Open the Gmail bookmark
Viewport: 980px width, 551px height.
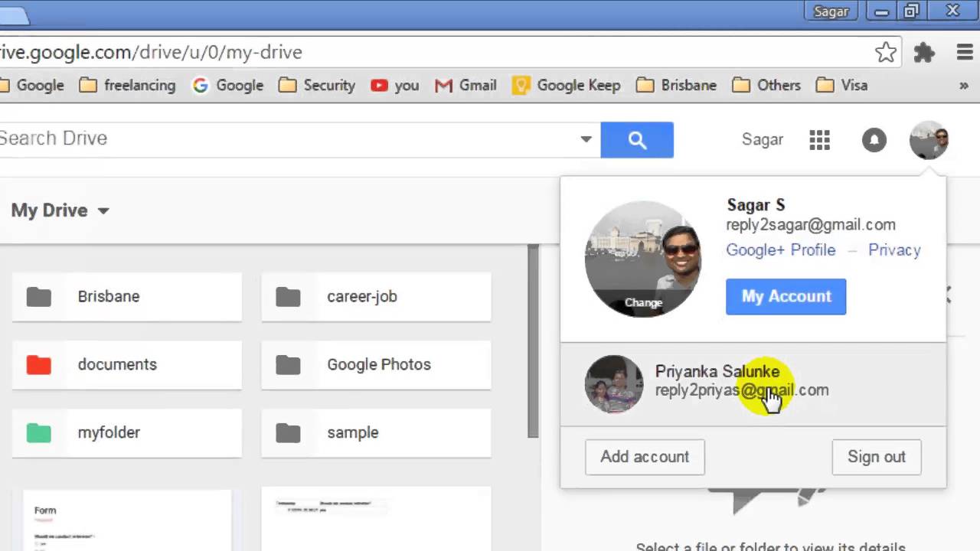click(x=465, y=85)
